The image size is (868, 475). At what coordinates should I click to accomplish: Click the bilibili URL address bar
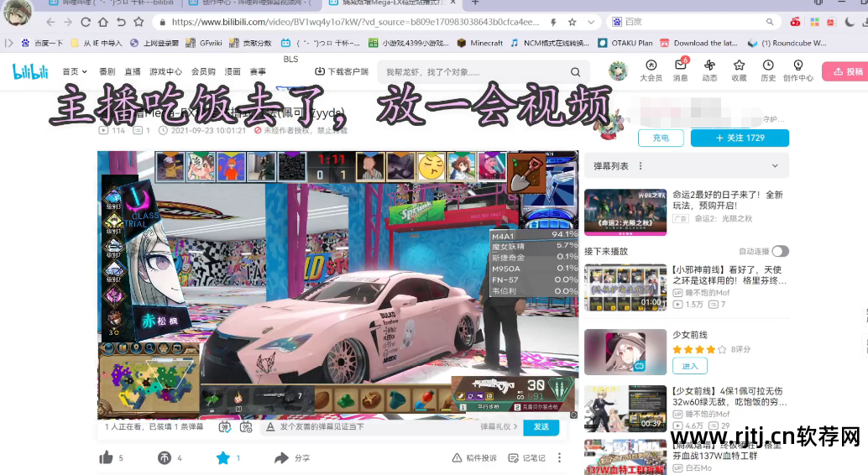tap(354, 22)
